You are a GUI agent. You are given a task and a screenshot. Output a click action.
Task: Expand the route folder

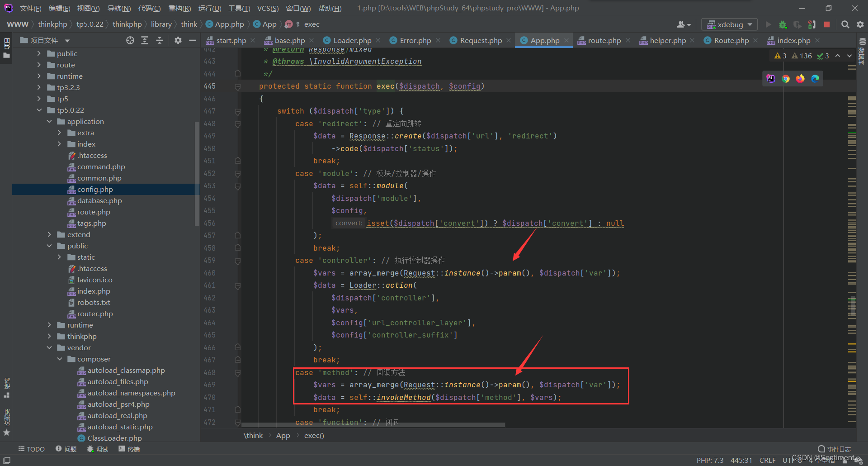(39, 65)
